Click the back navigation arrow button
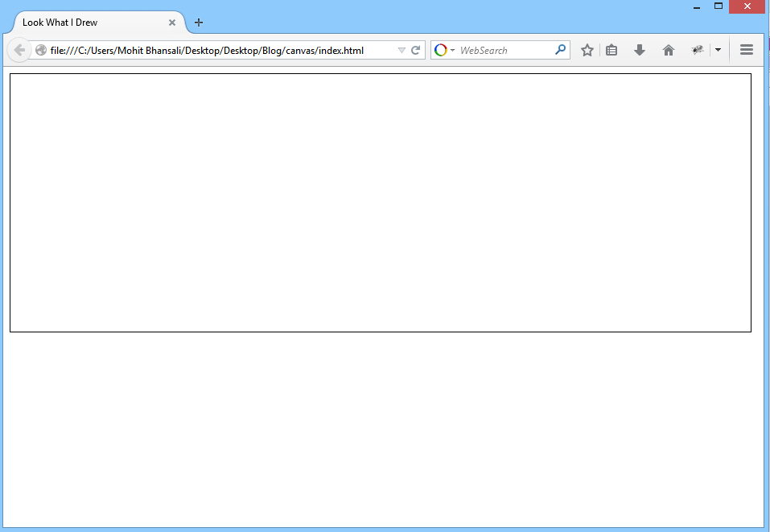Image resolution: width=770 pixels, height=532 pixels. [x=19, y=50]
